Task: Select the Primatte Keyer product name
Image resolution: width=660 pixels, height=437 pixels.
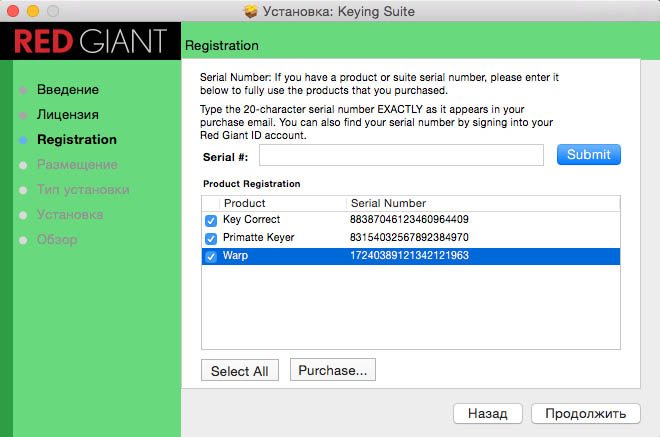Action: click(258, 237)
